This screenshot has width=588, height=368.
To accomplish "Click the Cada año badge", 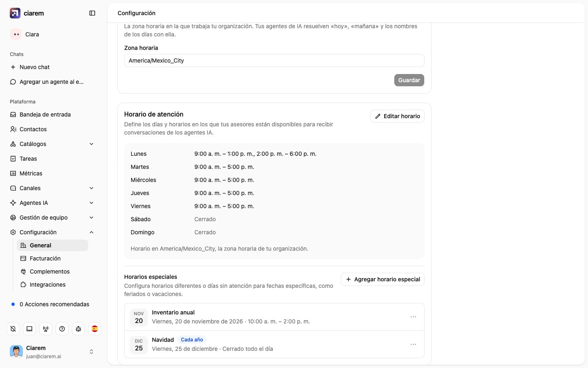I will (192, 340).
